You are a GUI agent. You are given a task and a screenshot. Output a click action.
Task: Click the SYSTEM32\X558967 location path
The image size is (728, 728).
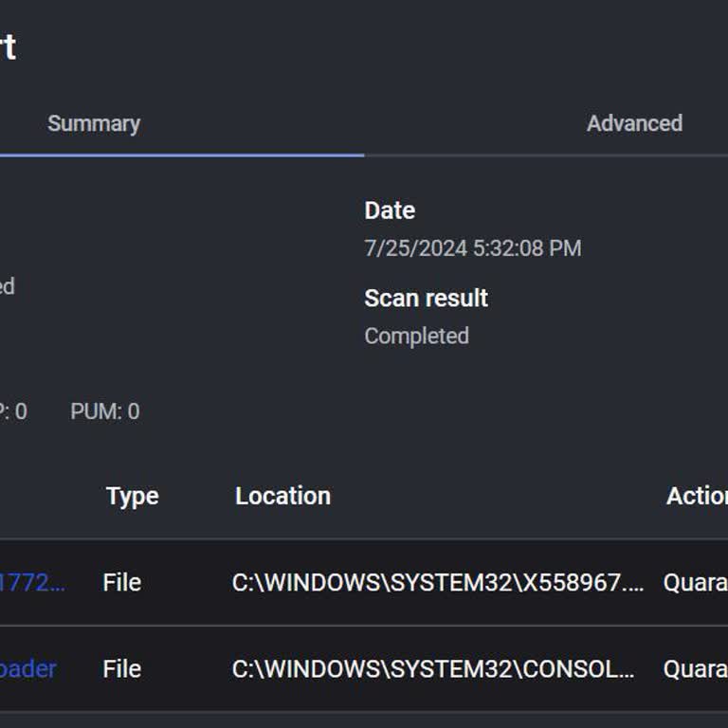[437, 582]
